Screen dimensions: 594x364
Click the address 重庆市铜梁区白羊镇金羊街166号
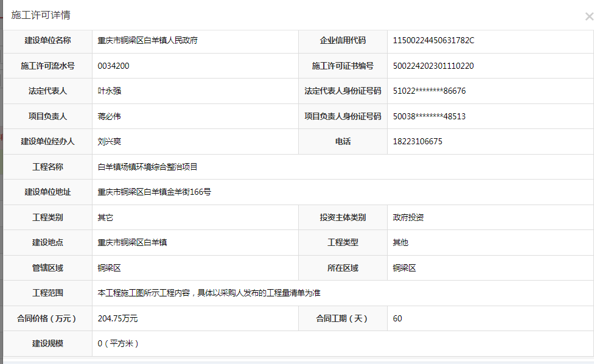[x=155, y=192]
